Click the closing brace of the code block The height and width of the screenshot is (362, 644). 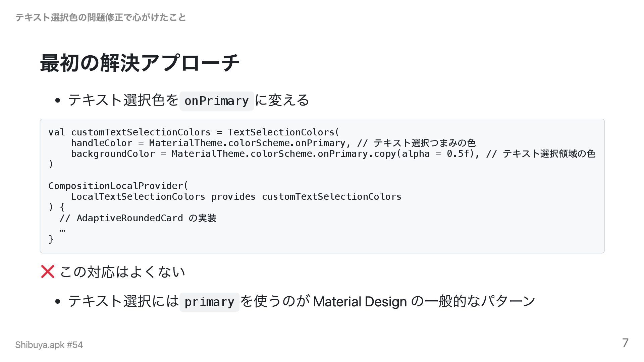click(51, 239)
